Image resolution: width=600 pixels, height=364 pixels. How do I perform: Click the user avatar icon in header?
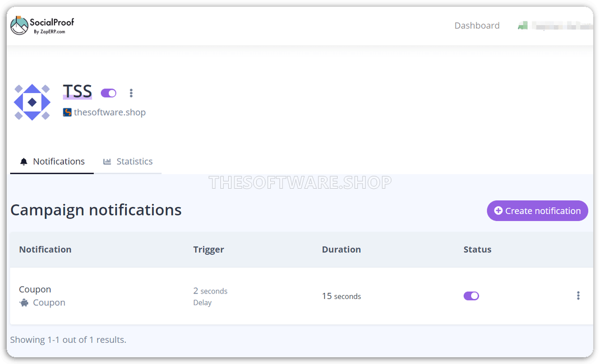(523, 26)
